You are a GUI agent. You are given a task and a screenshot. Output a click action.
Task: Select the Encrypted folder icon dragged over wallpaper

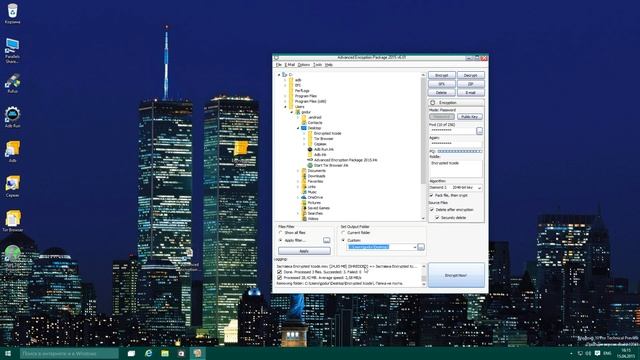pos(240,148)
